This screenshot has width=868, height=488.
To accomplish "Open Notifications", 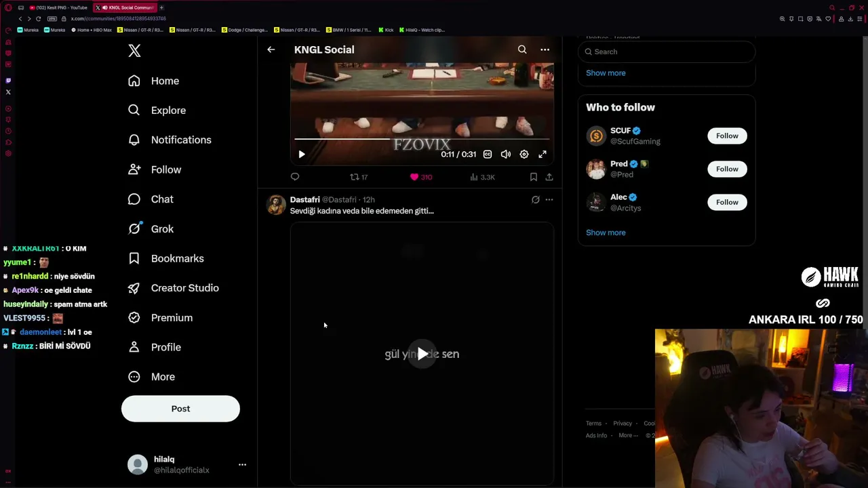I will (170, 140).
